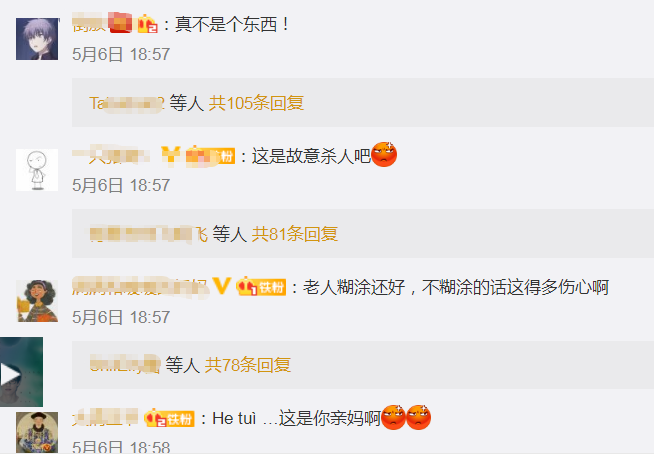This screenshot has width=654, height=457.
Task: Click the crown level-2 badge in first comment
Action: tap(148, 24)
